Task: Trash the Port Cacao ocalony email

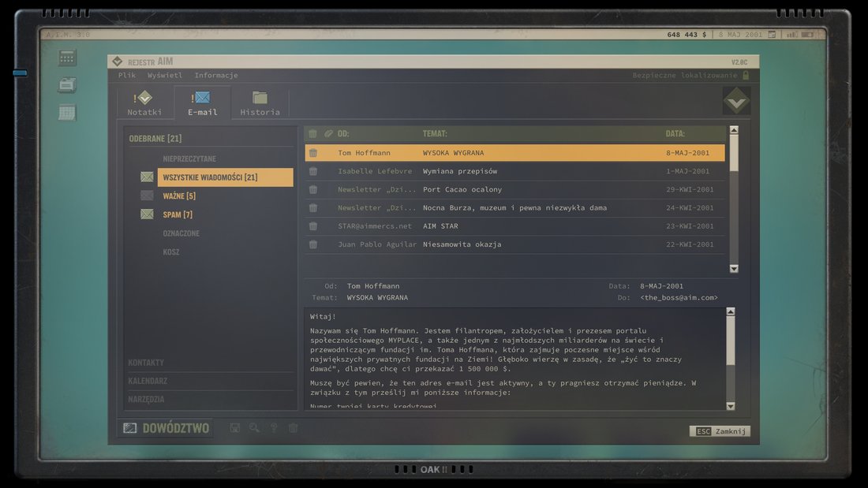Action: [x=312, y=189]
